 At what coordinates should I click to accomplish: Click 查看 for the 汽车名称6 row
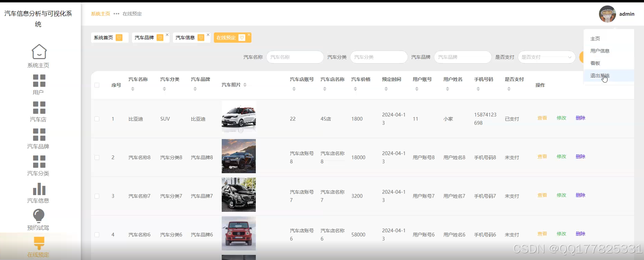point(542,234)
